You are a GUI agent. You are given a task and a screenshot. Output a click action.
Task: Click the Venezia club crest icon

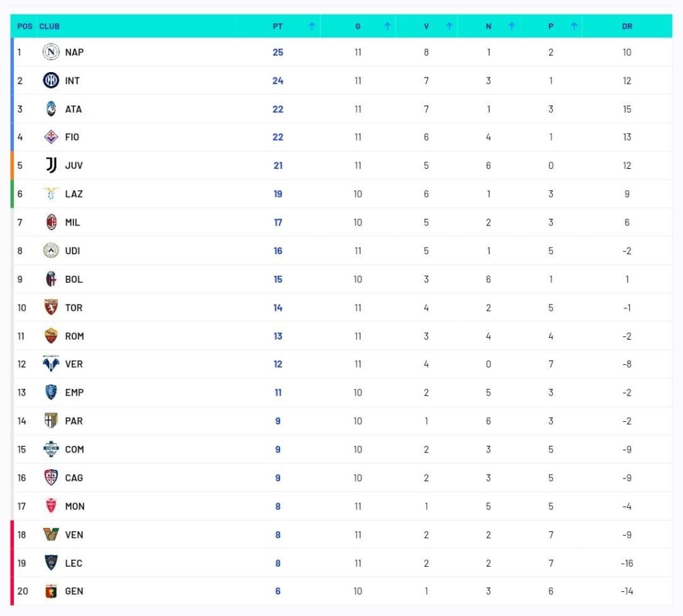[51, 534]
